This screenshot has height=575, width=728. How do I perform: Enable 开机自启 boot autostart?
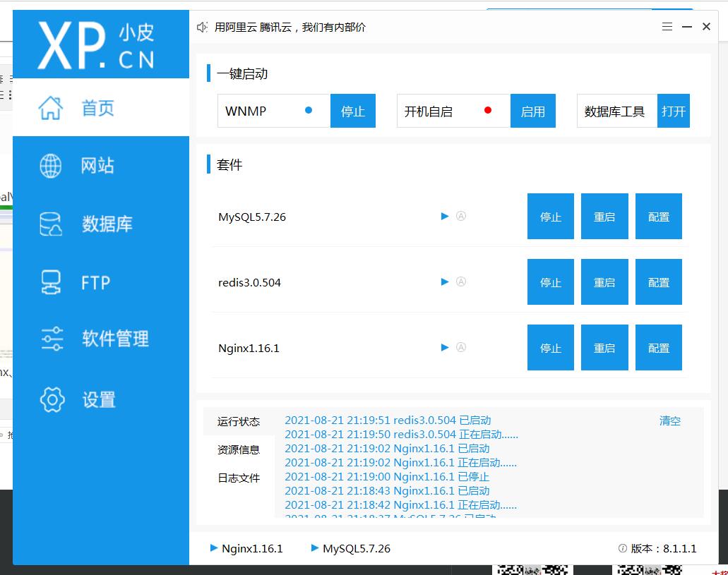pos(532,111)
